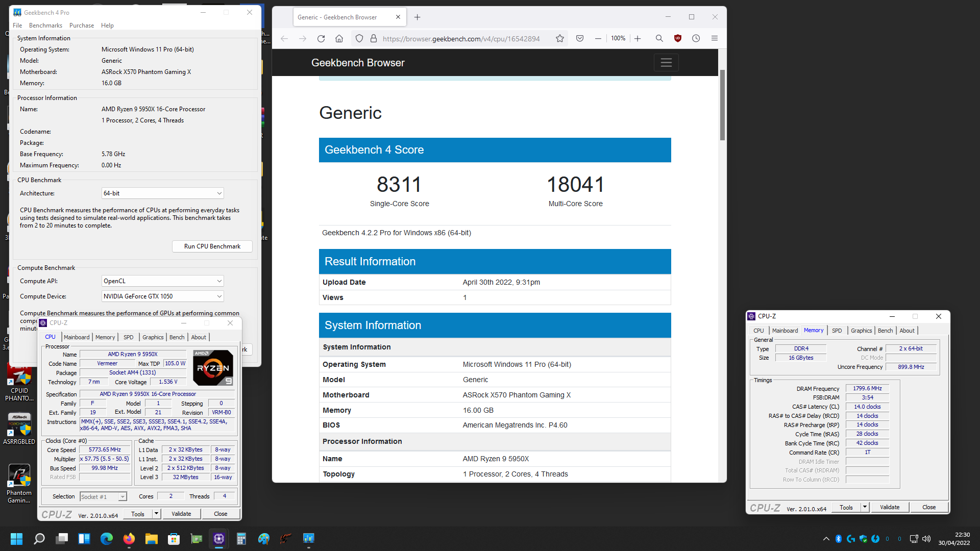The width and height of the screenshot is (980, 551).
Task: Click the 18041 Multi-Core Score value
Action: (575, 185)
